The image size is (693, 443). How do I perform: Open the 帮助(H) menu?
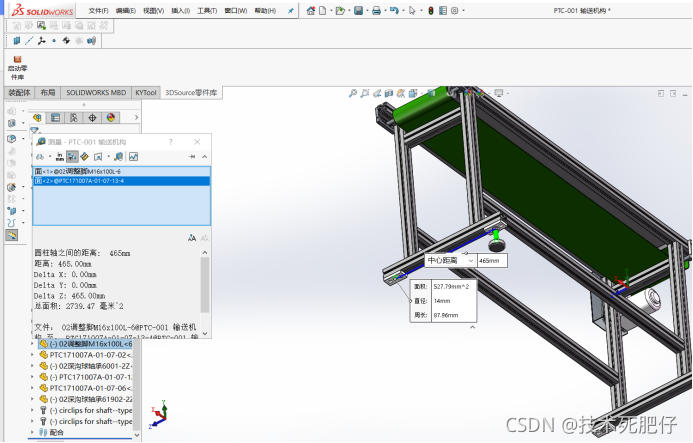(x=265, y=11)
